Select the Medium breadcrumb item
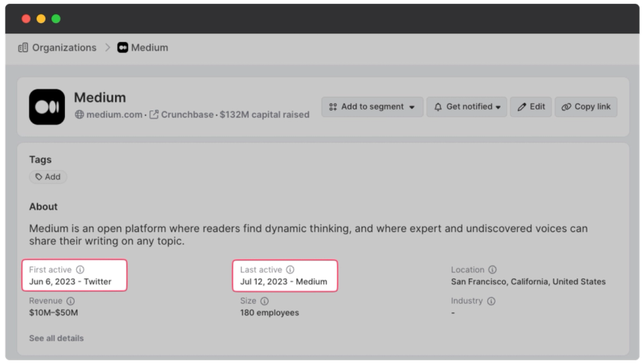The width and height of the screenshot is (644, 364). (143, 48)
